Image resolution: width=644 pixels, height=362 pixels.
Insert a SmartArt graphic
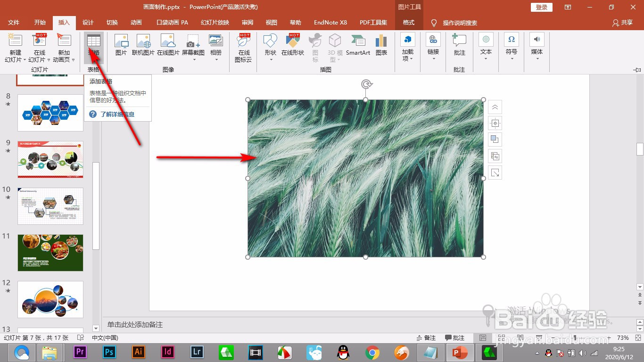pos(358,45)
